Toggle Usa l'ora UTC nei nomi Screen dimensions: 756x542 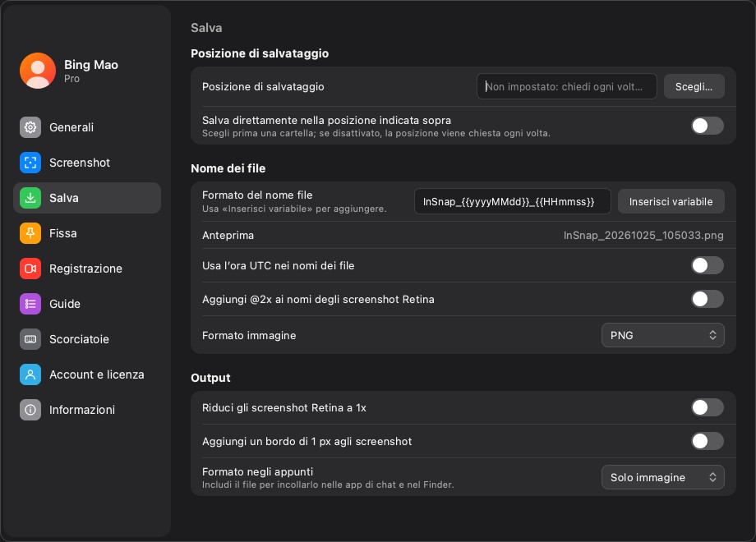(x=708, y=265)
